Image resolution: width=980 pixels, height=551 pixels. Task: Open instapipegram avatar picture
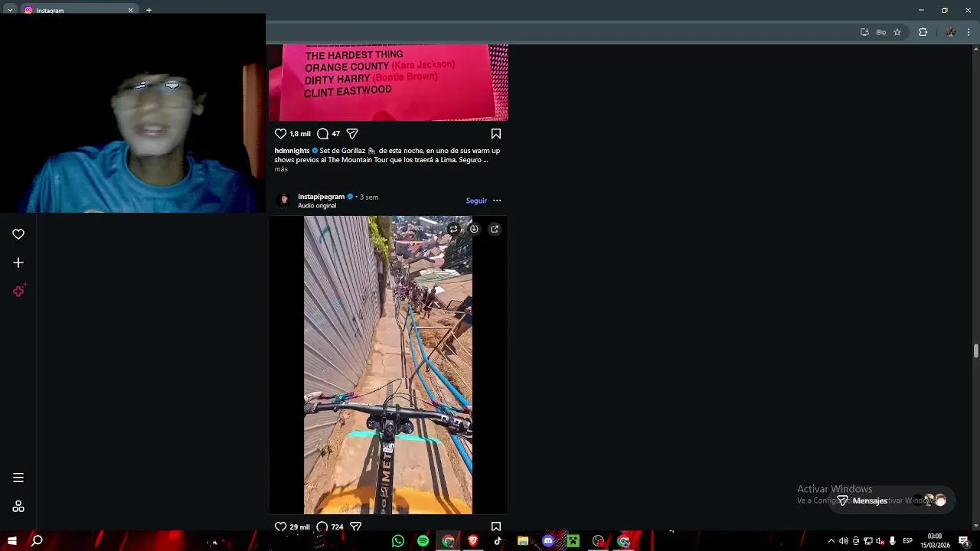point(284,201)
